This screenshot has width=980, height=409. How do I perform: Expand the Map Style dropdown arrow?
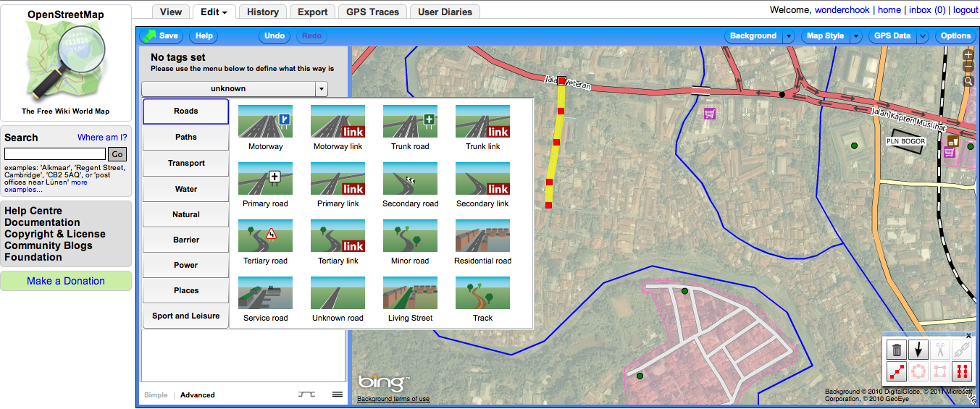click(x=856, y=36)
